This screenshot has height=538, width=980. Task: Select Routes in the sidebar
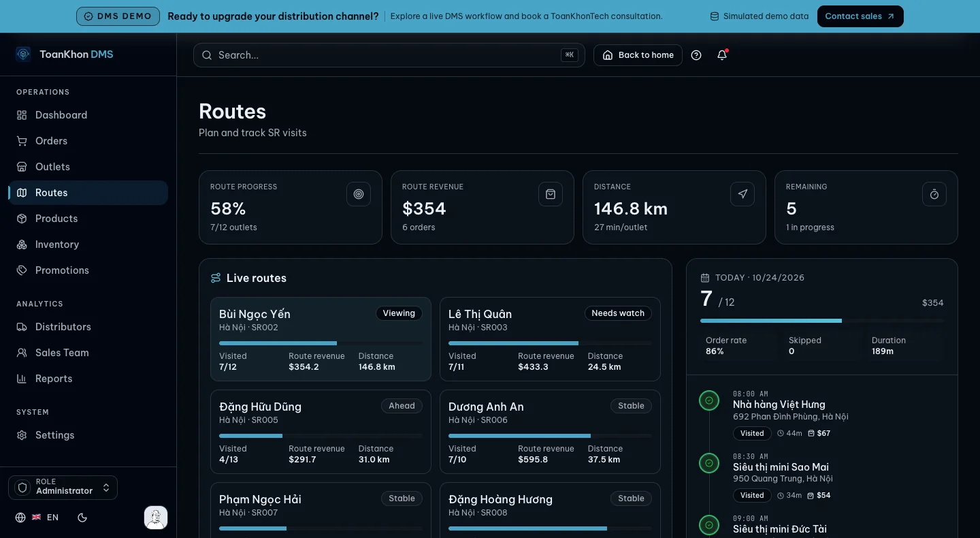(x=88, y=193)
